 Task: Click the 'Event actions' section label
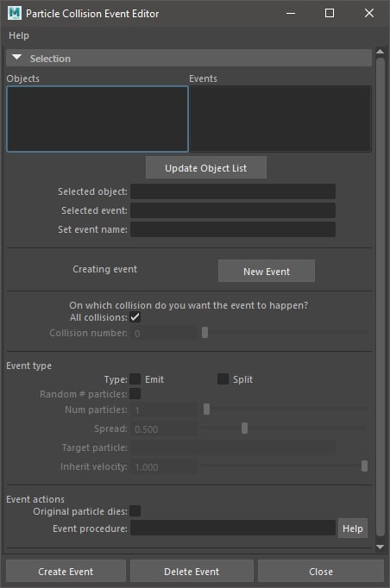35,499
